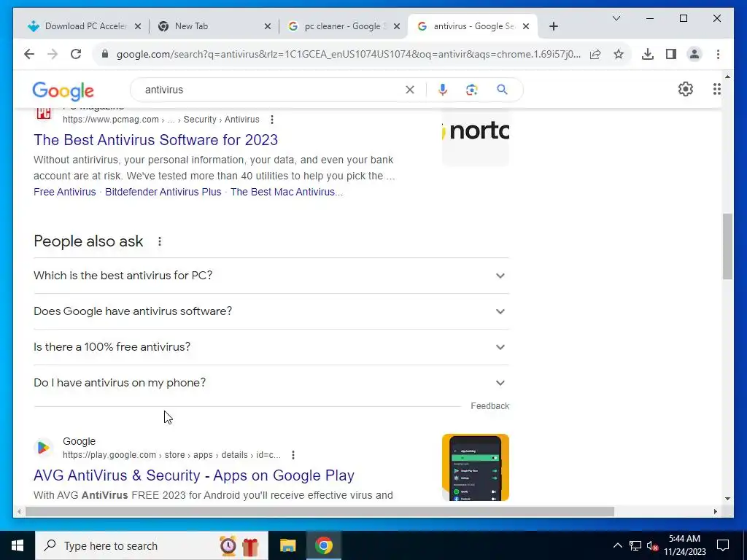The height and width of the screenshot is (560, 747).
Task: Follow the Free Antivirus sitelink
Action: [65, 192]
